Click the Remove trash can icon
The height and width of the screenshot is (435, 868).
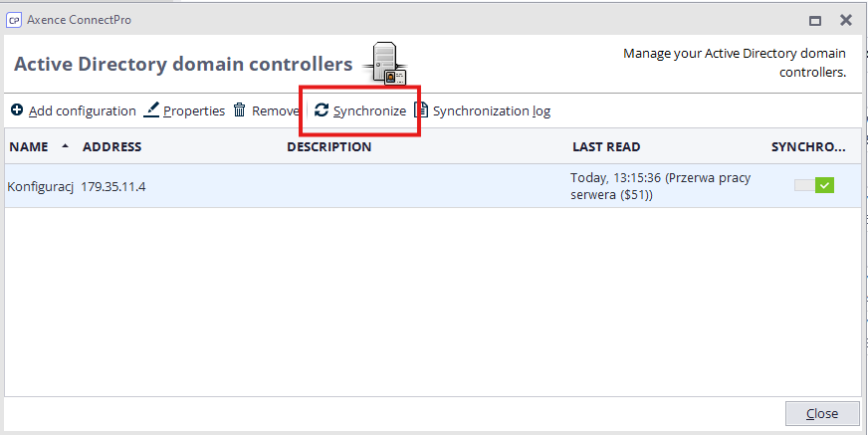[240, 110]
